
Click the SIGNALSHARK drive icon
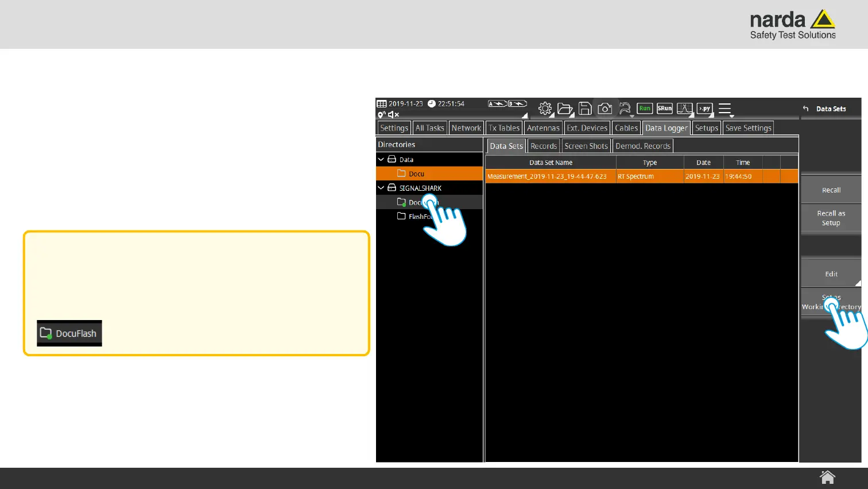point(392,188)
